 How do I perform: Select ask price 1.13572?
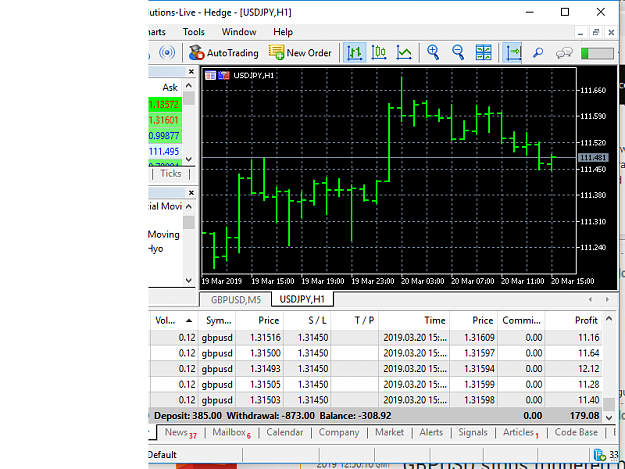pos(164,105)
